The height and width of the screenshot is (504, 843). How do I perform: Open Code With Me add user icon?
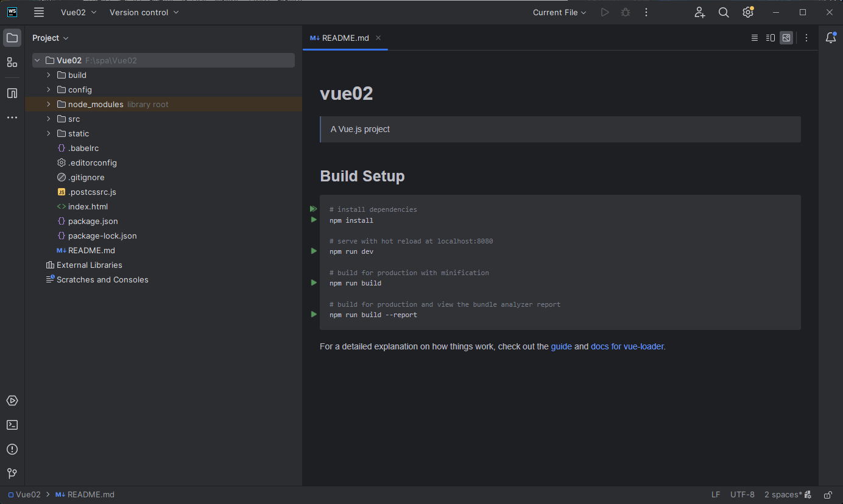pos(699,12)
